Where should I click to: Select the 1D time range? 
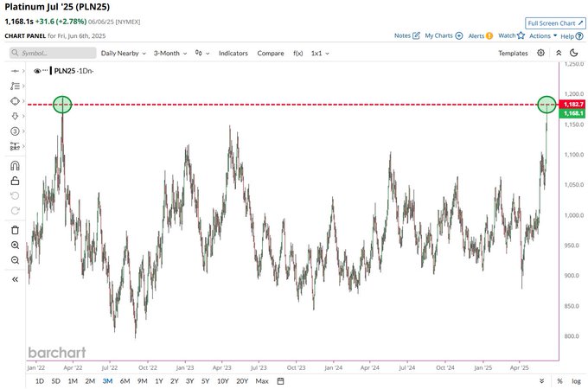click(x=40, y=381)
